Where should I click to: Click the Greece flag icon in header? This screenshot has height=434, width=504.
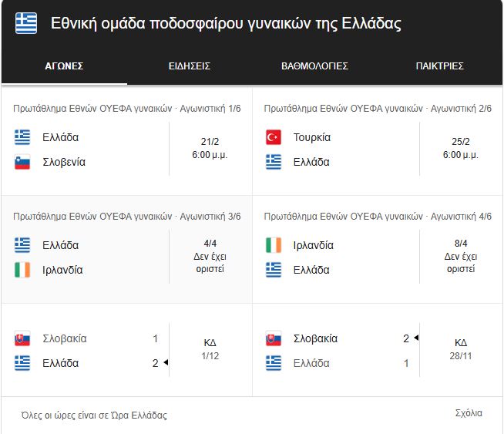26,23
